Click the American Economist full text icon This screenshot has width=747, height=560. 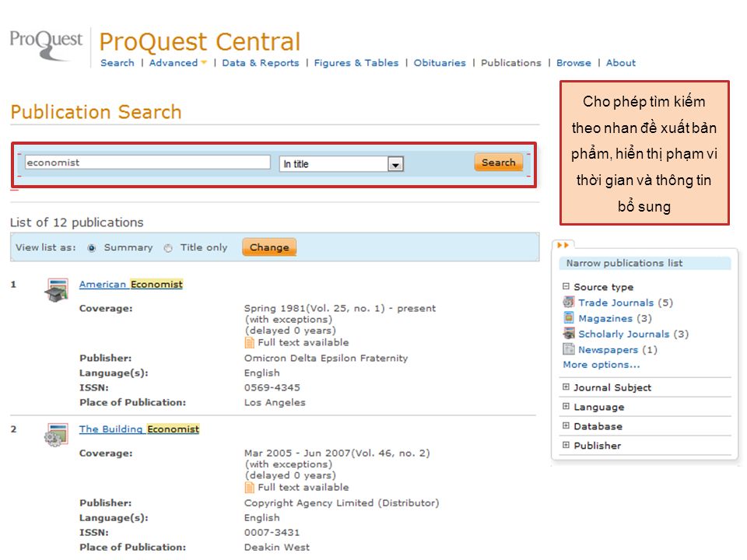click(249, 342)
